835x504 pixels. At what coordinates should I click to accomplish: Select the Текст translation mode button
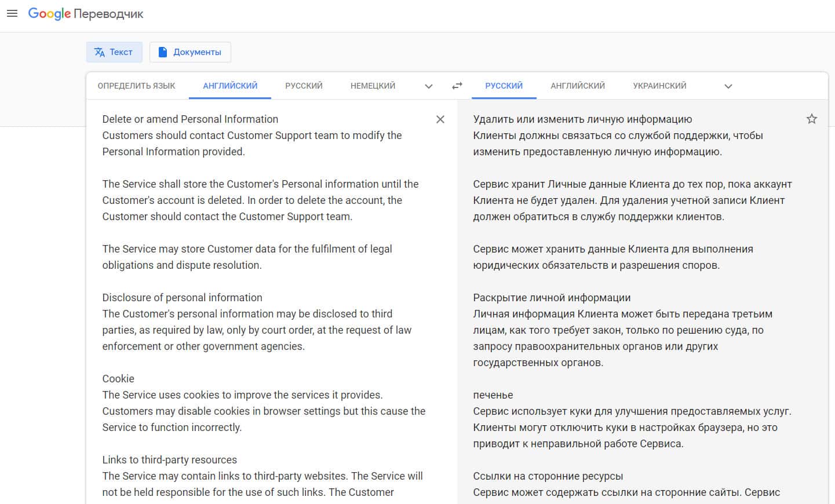114,52
